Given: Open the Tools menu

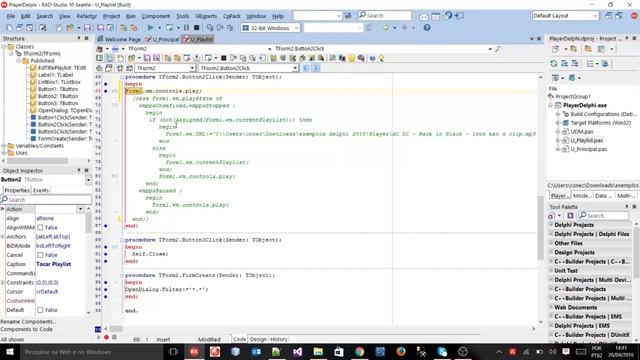Looking at the screenshot, I should tap(182, 16).
